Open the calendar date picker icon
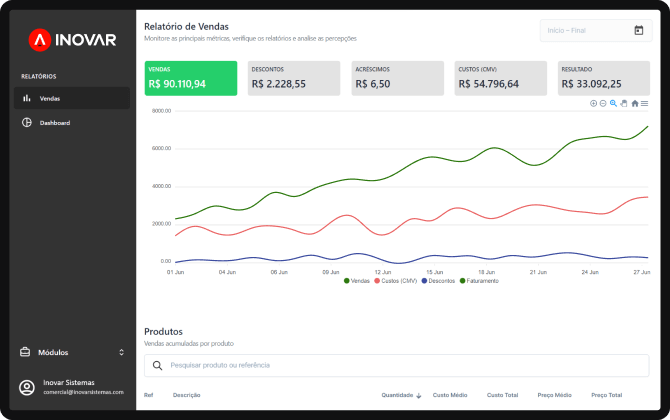670x420 pixels. [639, 31]
